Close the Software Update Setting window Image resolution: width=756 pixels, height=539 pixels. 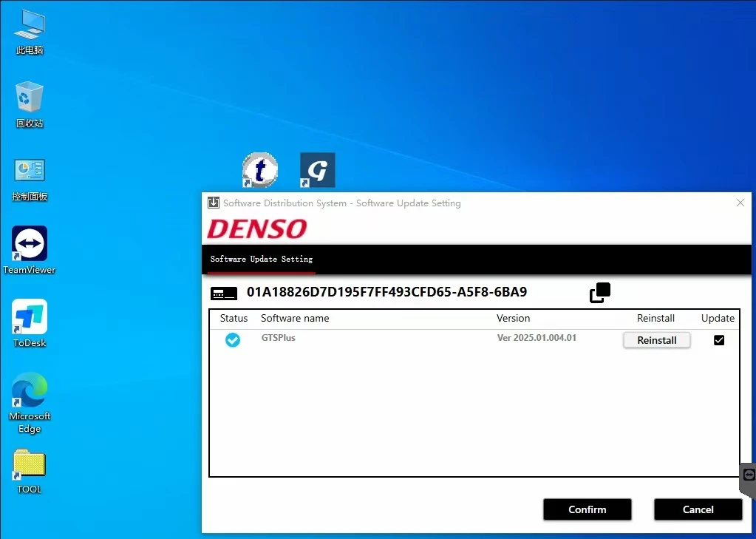point(740,203)
